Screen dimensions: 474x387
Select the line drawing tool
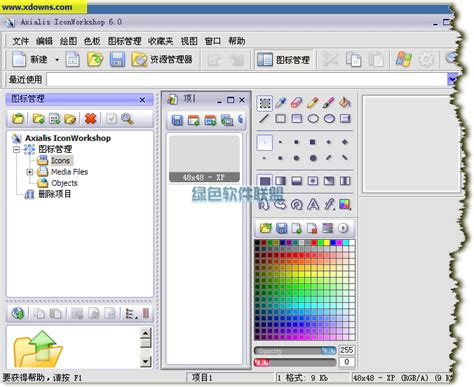(x=264, y=119)
